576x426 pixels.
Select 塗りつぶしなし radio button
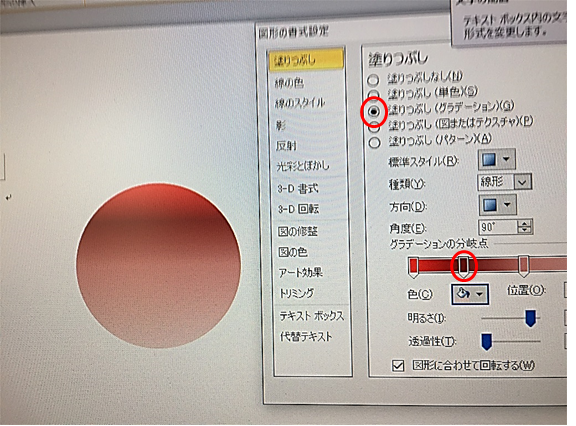click(373, 80)
